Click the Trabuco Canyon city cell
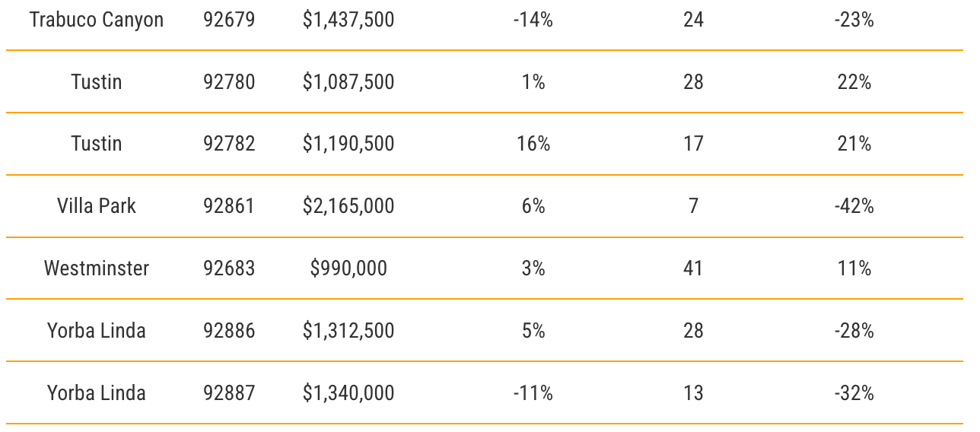The image size is (980, 432). click(x=97, y=20)
